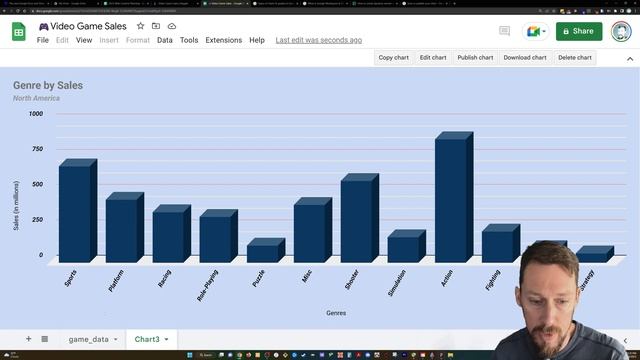640x360 pixels.
Task: Select the Chart3 sheet tab
Action: pos(147,339)
